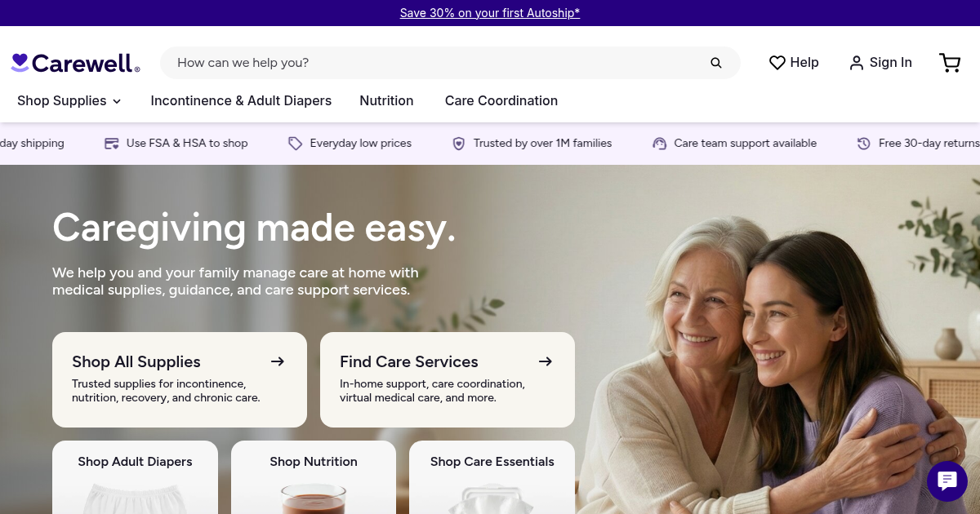This screenshot has height=514, width=980.
Task: Click the arrow on Find Care Services card
Action: 546,361
